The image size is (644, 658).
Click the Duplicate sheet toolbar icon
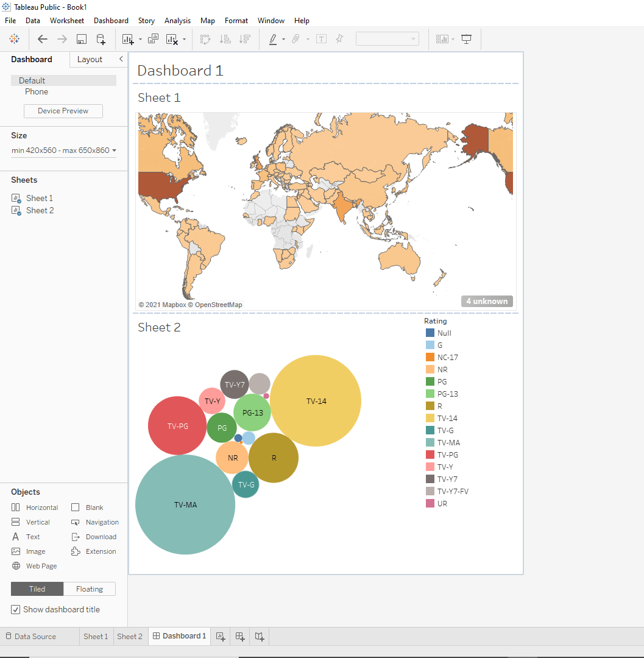click(153, 38)
